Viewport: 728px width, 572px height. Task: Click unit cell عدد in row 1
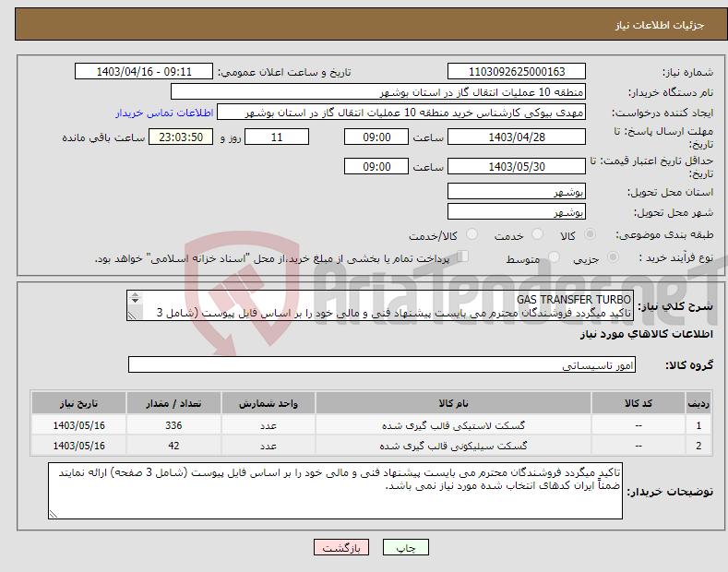pos(269,425)
